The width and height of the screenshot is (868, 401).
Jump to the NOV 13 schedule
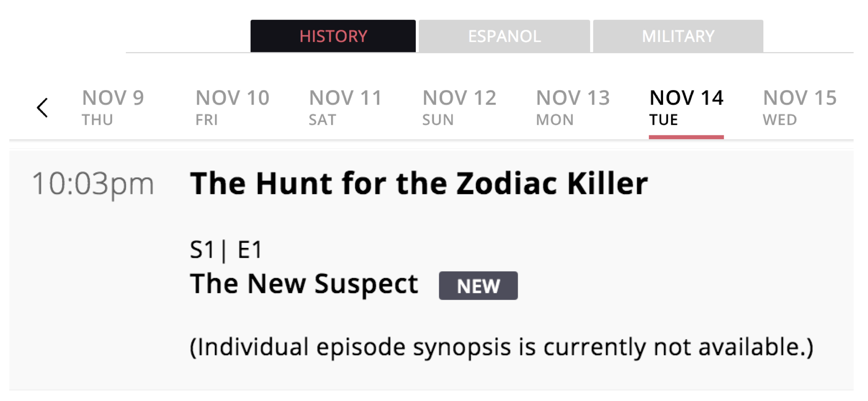pyautogui.click(x=573, y=107)
